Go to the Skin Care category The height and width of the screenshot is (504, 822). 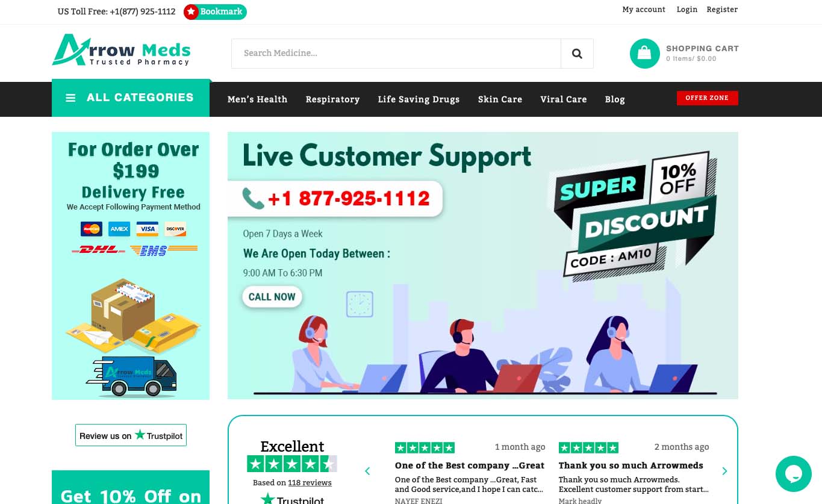(x=500, y=99)
